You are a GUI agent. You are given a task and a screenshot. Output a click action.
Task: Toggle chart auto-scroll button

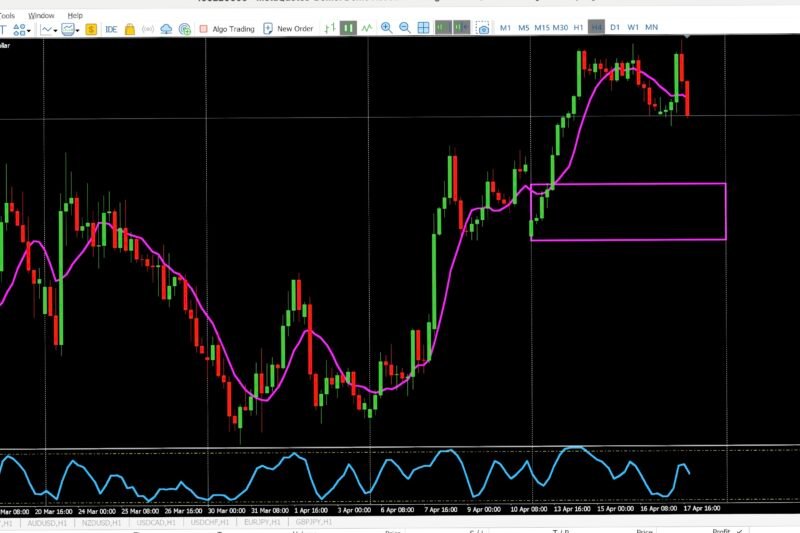point(443,27)
